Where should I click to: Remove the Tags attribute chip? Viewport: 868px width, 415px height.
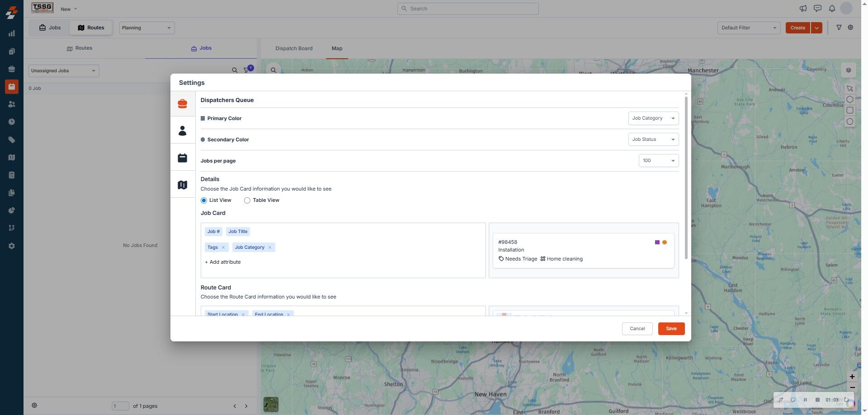(x=223, y=247)
